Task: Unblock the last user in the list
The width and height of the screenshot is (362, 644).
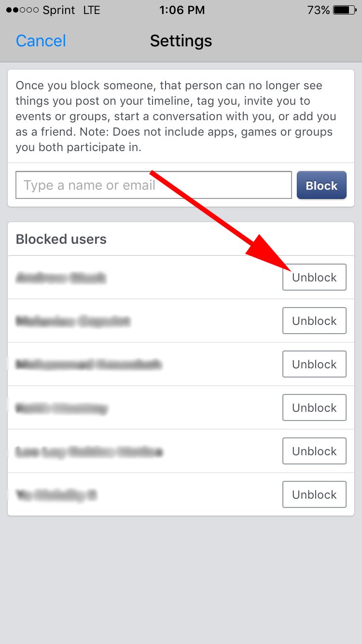Action: [x=314, y=494]
